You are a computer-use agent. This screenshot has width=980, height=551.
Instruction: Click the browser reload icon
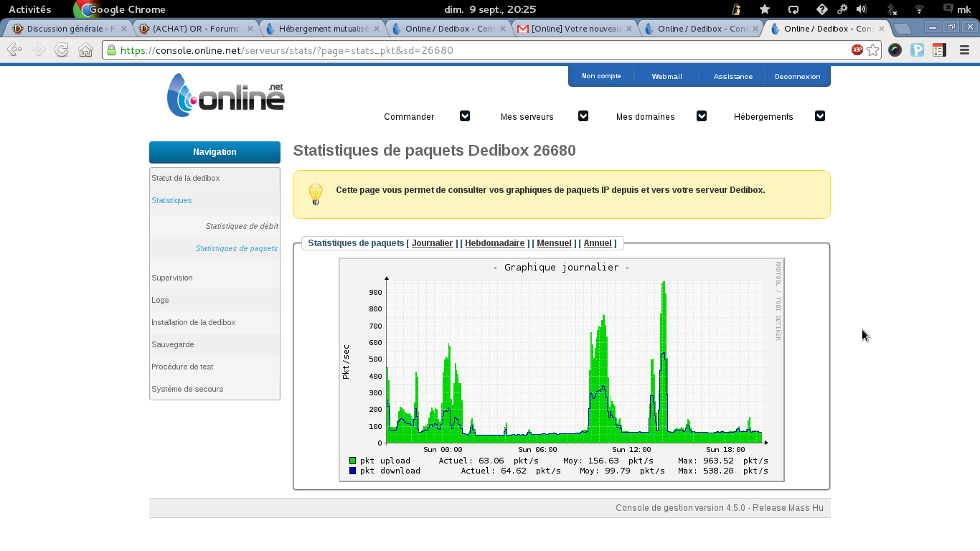tap(62, 50)
